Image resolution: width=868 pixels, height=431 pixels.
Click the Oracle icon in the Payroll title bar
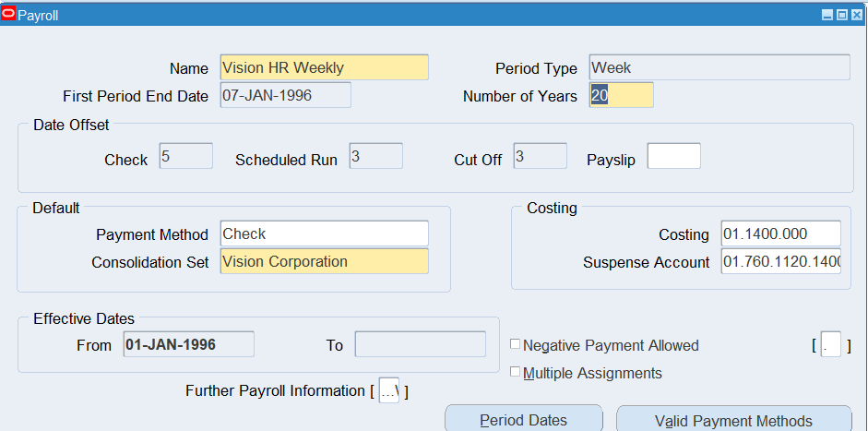coord(9,15)
